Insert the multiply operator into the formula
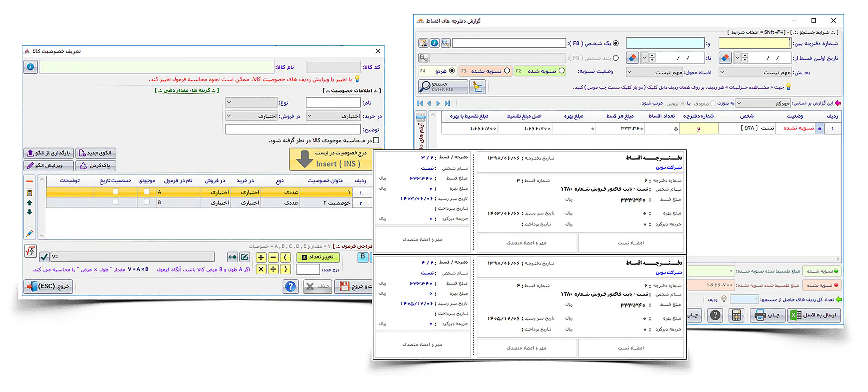 [x=261, y=269]
